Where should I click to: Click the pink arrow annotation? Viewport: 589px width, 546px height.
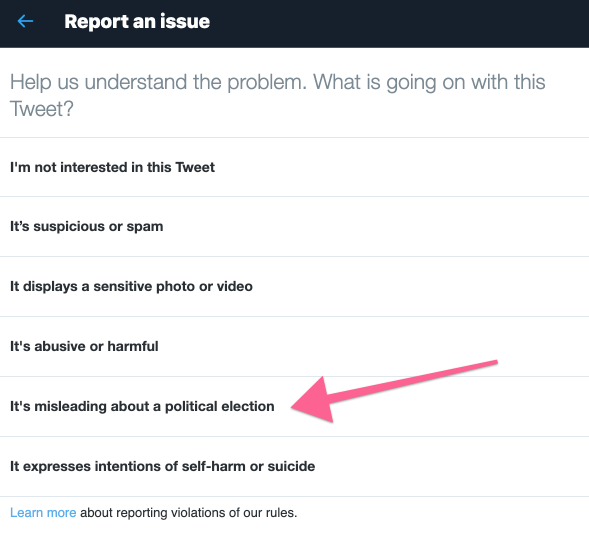click(394, 391)
